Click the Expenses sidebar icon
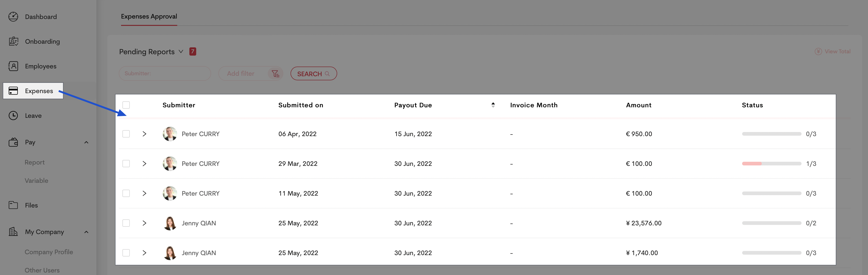The image size is (868, 275). (13, 90)
